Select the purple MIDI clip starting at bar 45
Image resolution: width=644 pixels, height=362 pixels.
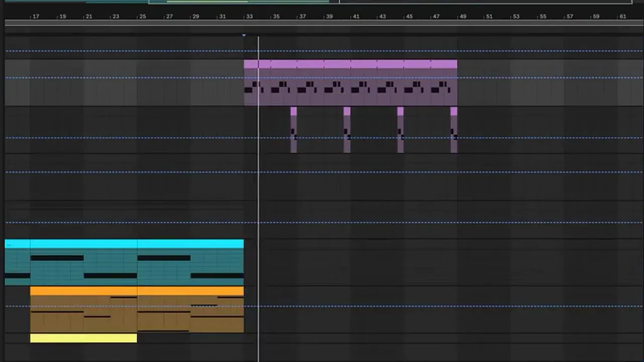point(417,83)
